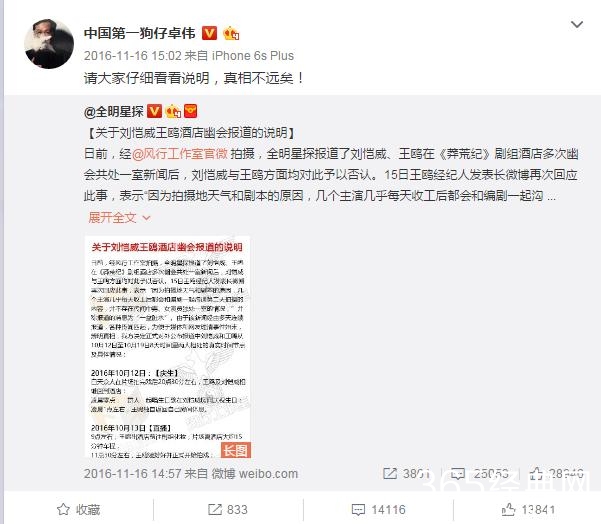Image resolution: width=601 pixels, height=524 pixels.
Task: Open 中国第一狗仔卓伟 profile avatar
Action: click(x=49, y=44)
